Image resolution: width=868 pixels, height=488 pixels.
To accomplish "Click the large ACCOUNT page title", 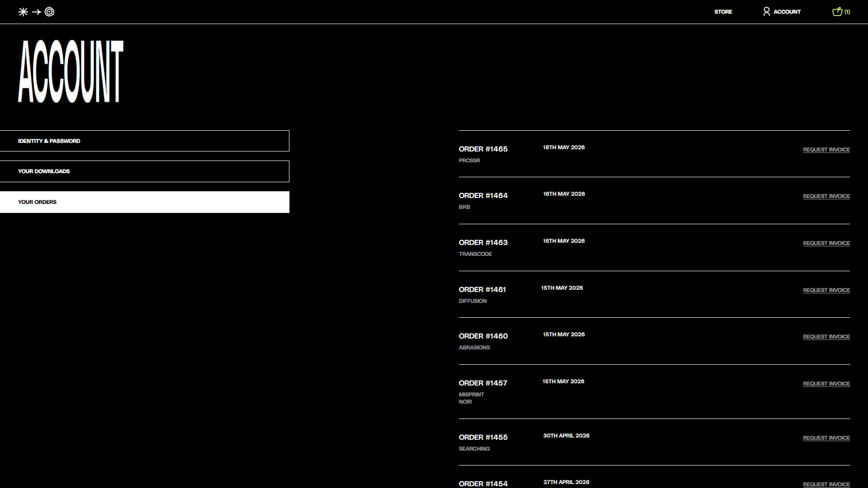I will point(71,71).
